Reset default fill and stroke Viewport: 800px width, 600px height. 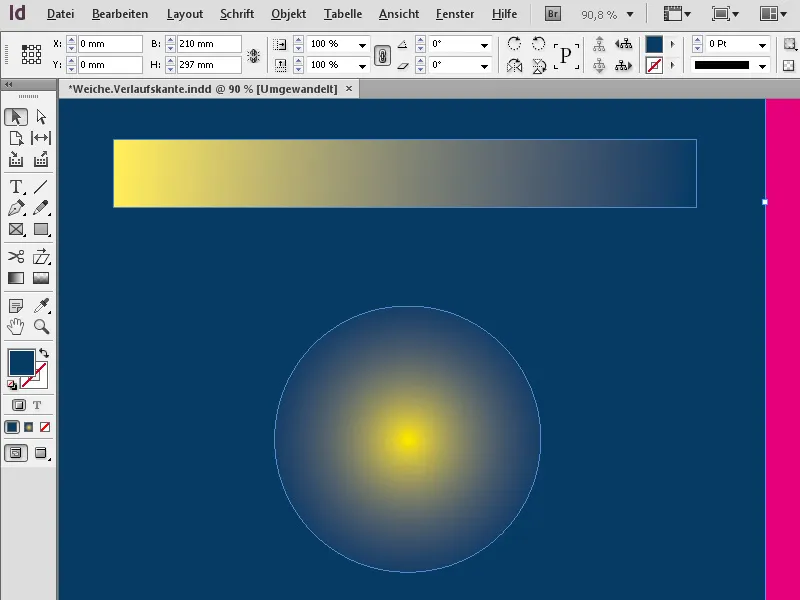click(12, 385)
